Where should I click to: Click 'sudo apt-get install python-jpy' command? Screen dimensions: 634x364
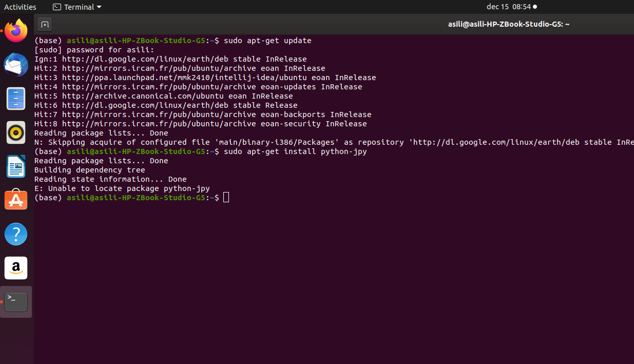click(x=295, y=151)
